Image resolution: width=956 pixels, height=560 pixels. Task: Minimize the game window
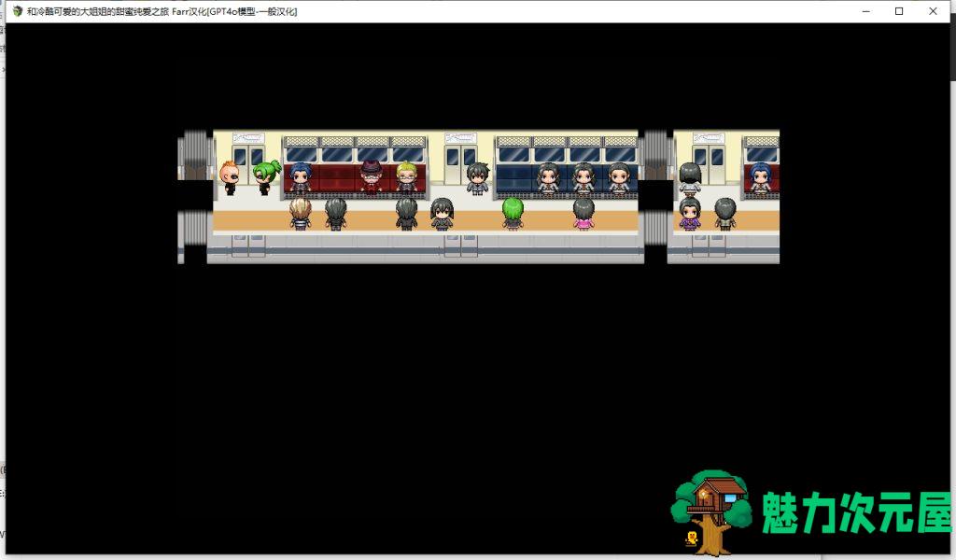coord(865,11)
